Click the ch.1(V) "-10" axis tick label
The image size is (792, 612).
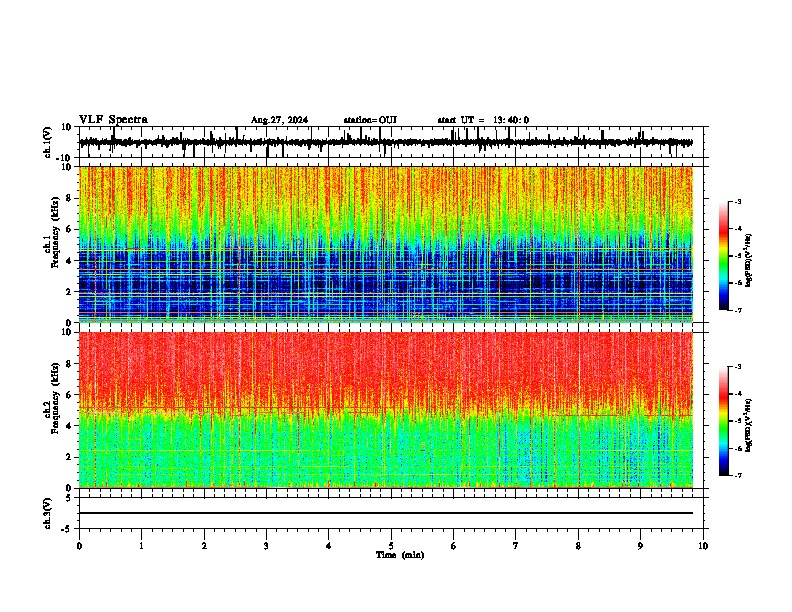64,158
